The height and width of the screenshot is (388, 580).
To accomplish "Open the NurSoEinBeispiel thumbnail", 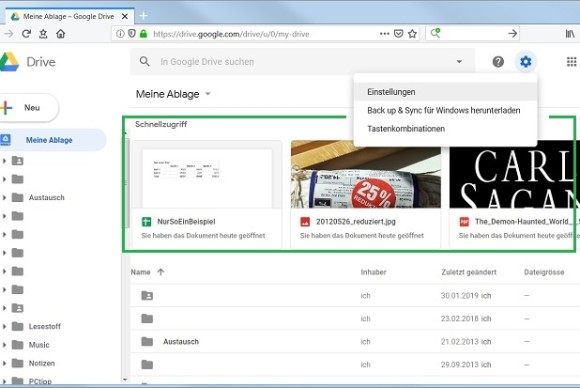I will 207,174.
